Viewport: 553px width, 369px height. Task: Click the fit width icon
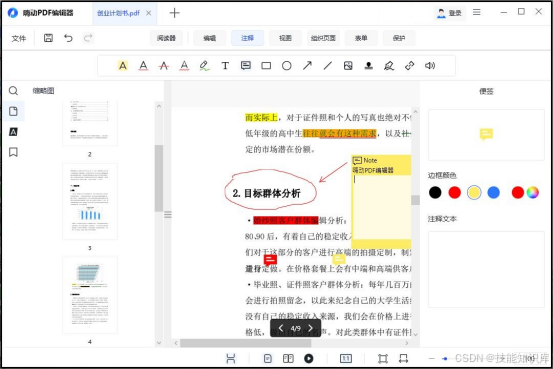click(403, 358)
